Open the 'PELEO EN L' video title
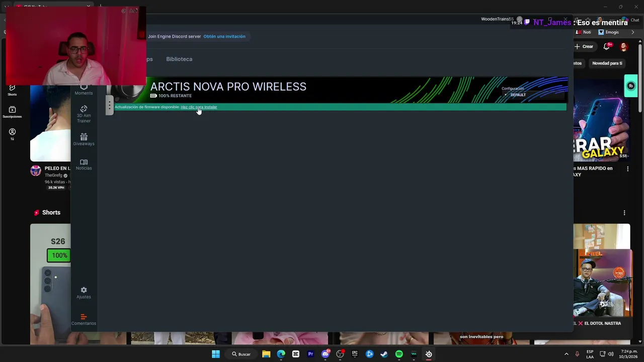Image resolution: width=644 pixels, height=362 pixels. pos(57,168)
